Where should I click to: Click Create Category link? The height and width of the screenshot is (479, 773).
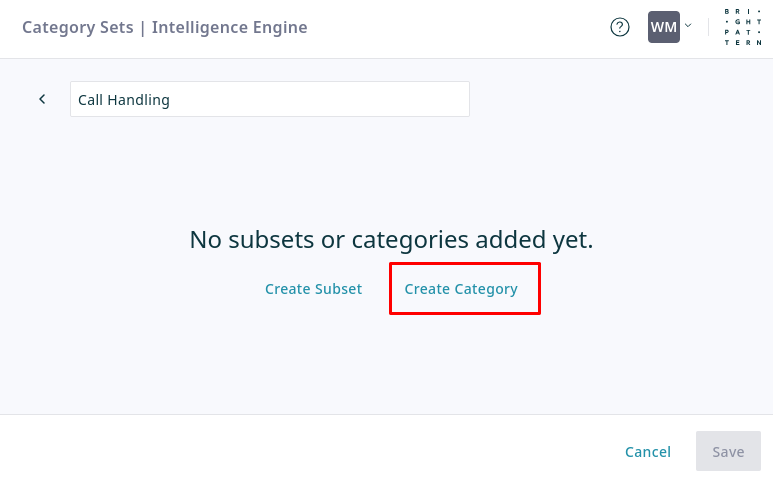pyautogui.click(x=461, y=289)
